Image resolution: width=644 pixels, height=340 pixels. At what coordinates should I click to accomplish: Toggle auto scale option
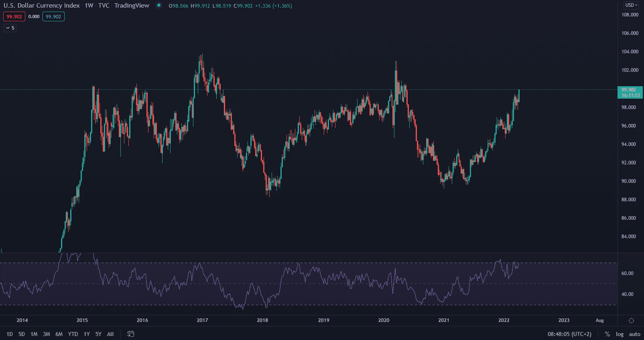point(634,334)
